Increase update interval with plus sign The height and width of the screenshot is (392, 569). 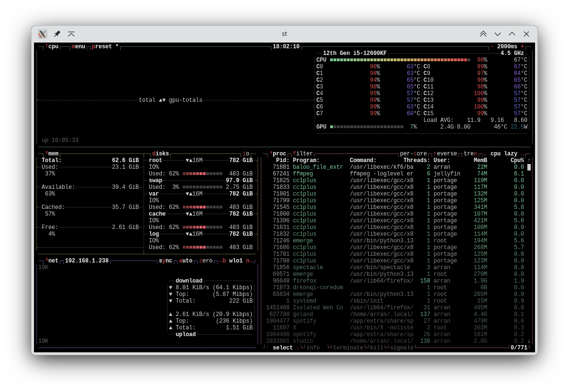pyautogui.click(x=522, y=46)
